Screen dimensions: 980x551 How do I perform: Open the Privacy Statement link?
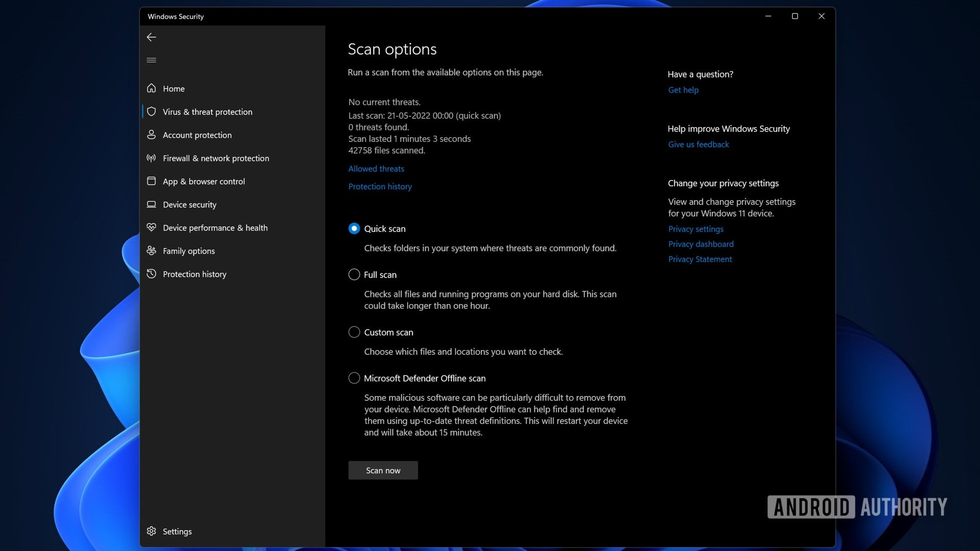coord(700,259)
